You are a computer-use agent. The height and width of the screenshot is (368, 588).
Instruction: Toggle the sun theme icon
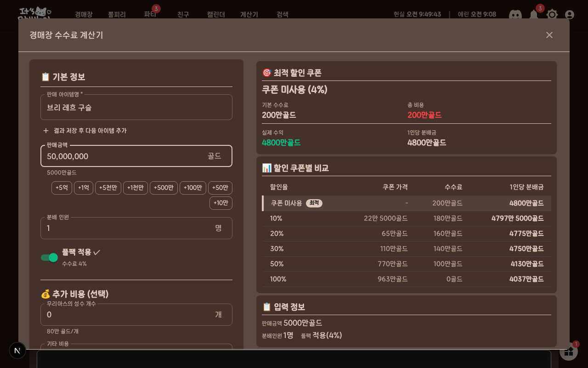tap(552, 15)
